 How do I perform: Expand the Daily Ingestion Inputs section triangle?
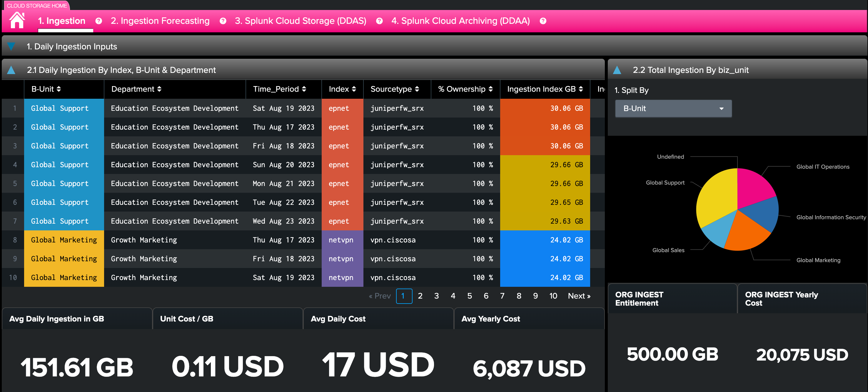pos(11,46)
